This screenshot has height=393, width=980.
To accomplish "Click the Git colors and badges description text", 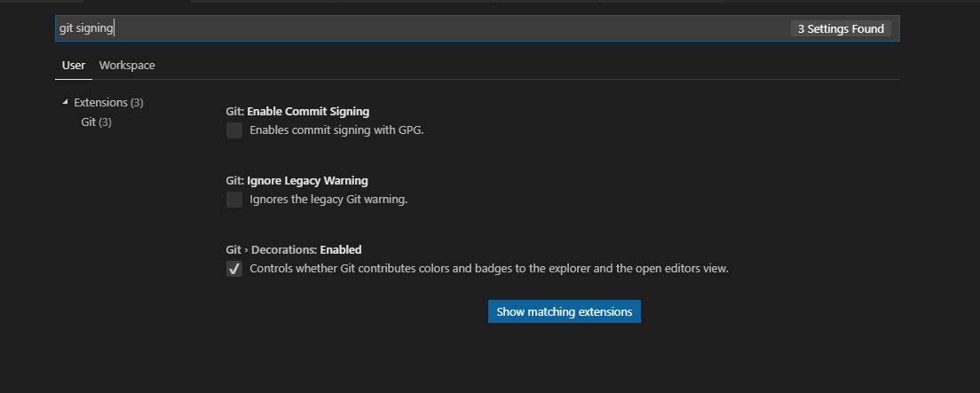I will 489,269.
